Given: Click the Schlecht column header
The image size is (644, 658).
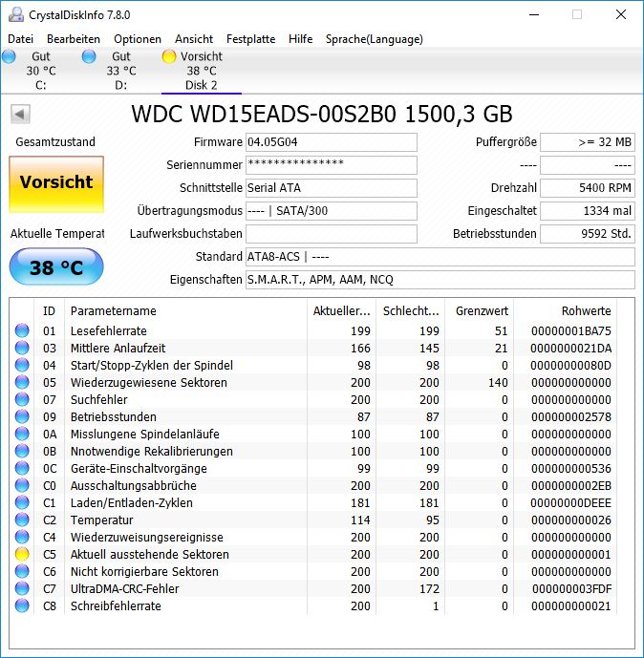Looking at the screenshot, I should 411,311.
